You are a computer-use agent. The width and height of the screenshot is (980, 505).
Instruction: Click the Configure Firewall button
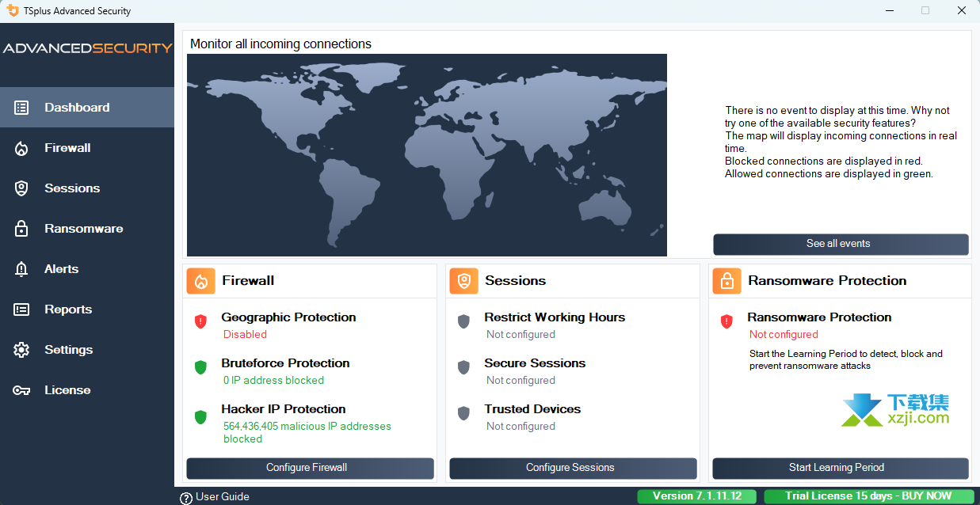(310, 468)
